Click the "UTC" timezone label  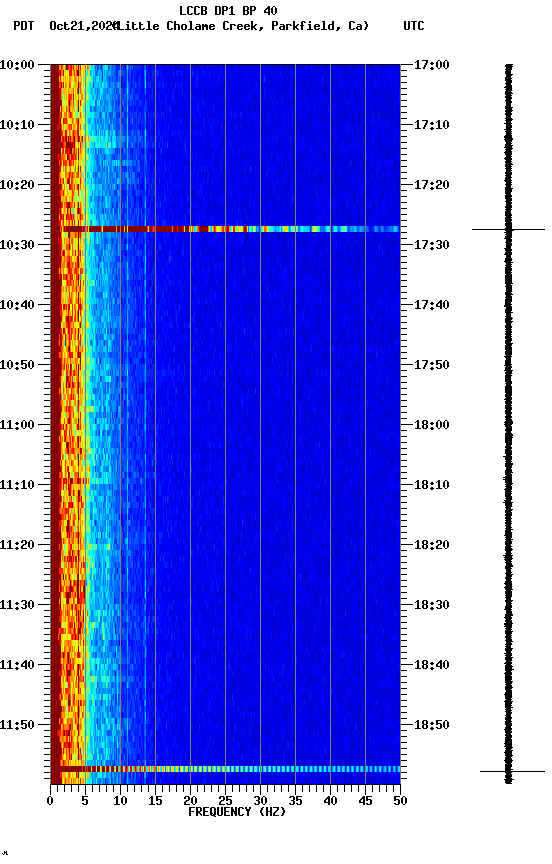click(x=414, y=26)
